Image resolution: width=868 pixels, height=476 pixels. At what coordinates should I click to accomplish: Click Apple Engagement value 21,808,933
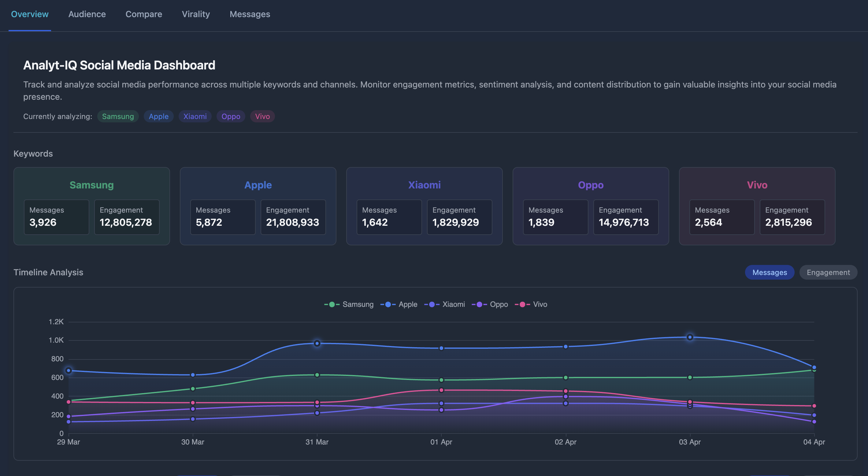coord(292,222)
